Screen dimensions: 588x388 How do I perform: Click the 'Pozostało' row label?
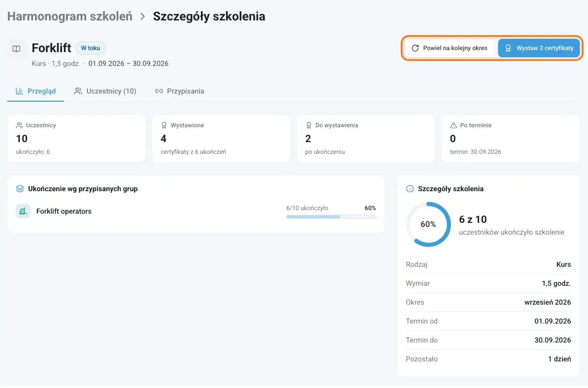(421, 359)
